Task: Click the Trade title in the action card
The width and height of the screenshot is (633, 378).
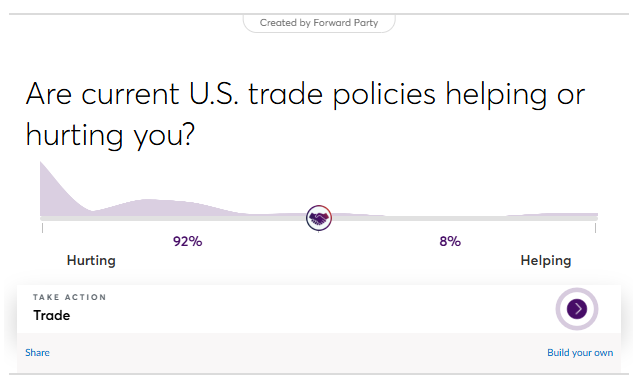Action: click(52, 315)
